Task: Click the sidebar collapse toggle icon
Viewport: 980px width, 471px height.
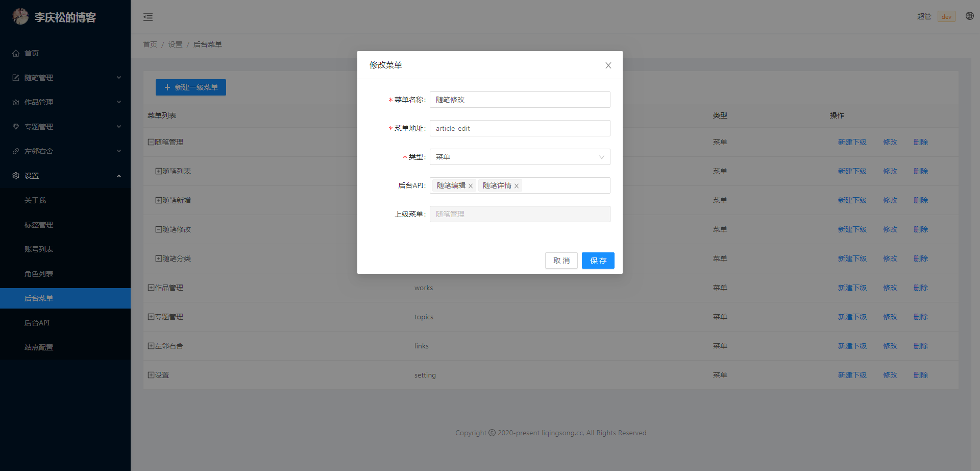Action: pyautogui.click(x=148, y=17)
